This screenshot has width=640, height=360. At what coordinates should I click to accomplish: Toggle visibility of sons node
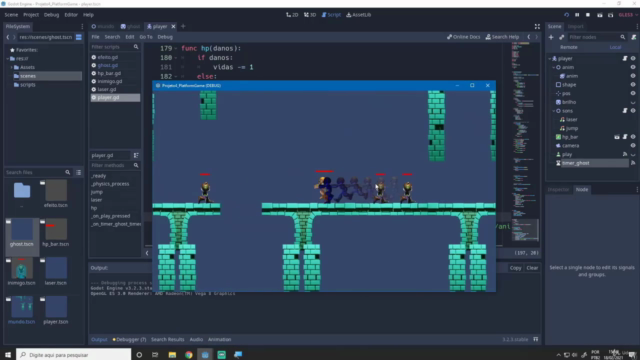coord(633,111)
